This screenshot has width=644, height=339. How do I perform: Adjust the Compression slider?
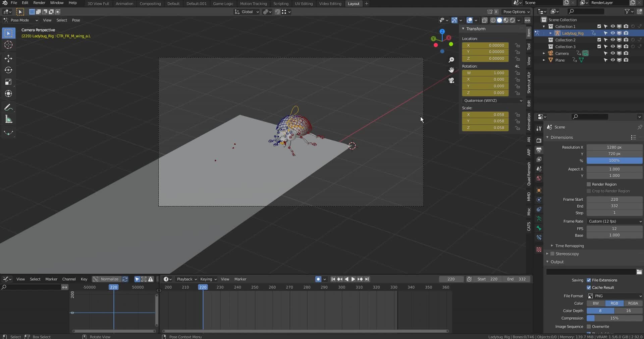tap(614, 318)
